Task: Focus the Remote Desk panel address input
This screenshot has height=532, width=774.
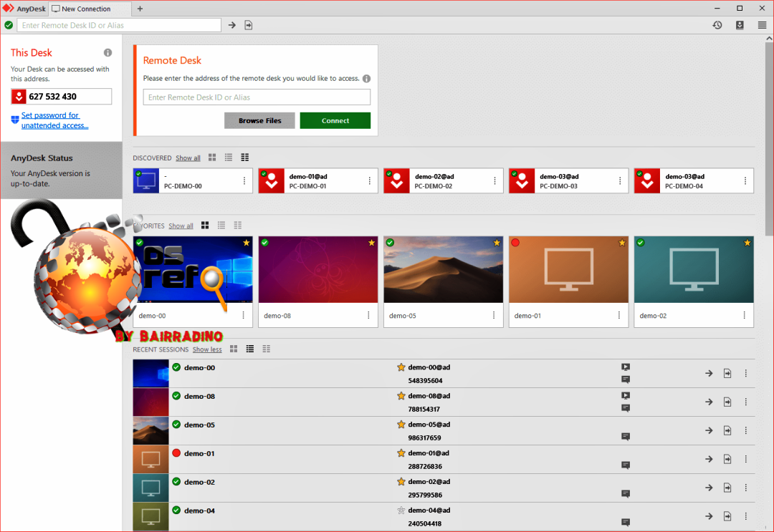Action: pyautogui.click(x=257, y=97)
